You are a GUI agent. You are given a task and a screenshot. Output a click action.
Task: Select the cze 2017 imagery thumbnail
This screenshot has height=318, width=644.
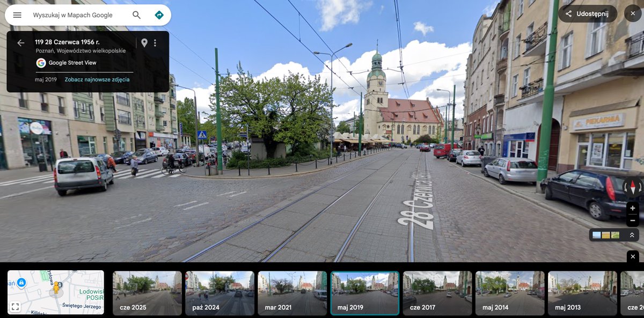coord(437,293)
